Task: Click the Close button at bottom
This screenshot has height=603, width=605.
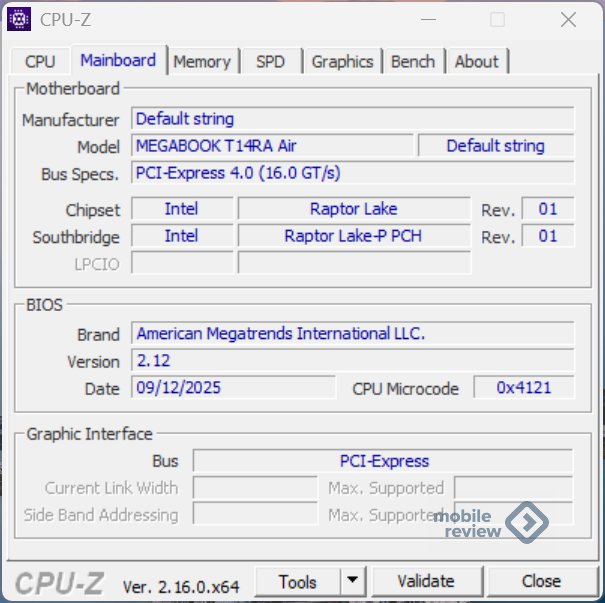Action: pyautogui.click(x=541, y=581)
